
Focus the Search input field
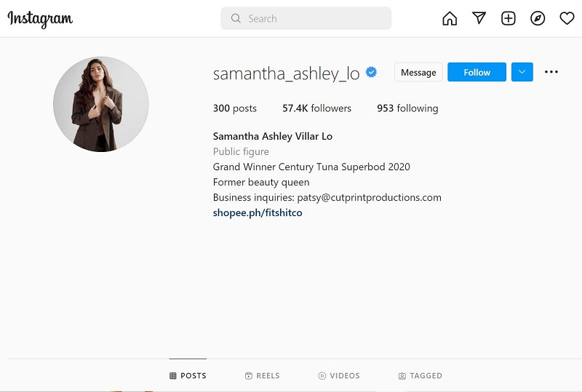(x=306, y=18)
